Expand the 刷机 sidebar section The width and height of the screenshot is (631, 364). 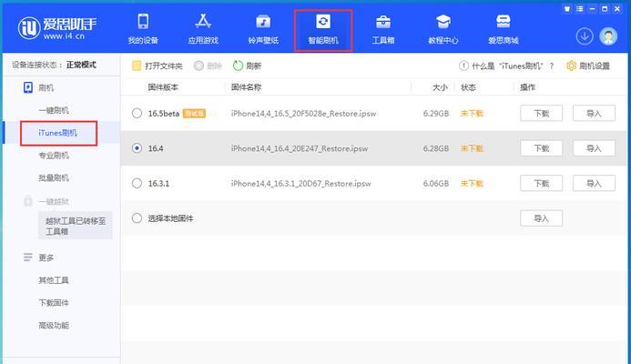pos(38,87)
